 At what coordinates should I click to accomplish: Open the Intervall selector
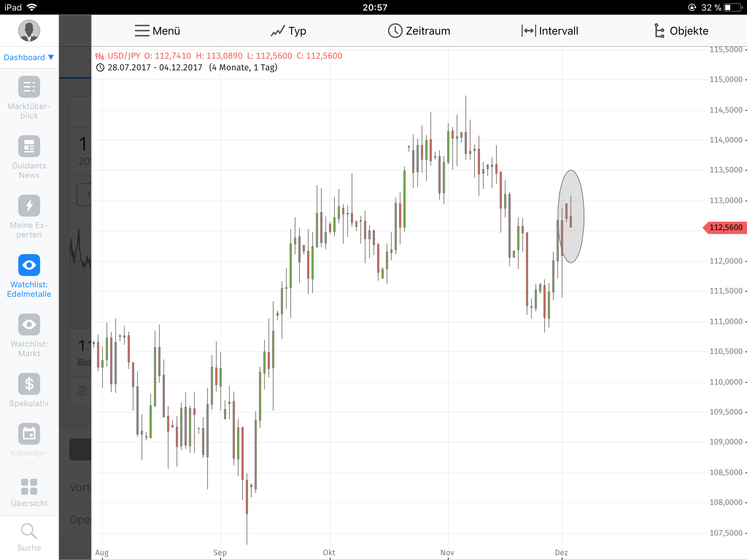[x=549, y=31]
